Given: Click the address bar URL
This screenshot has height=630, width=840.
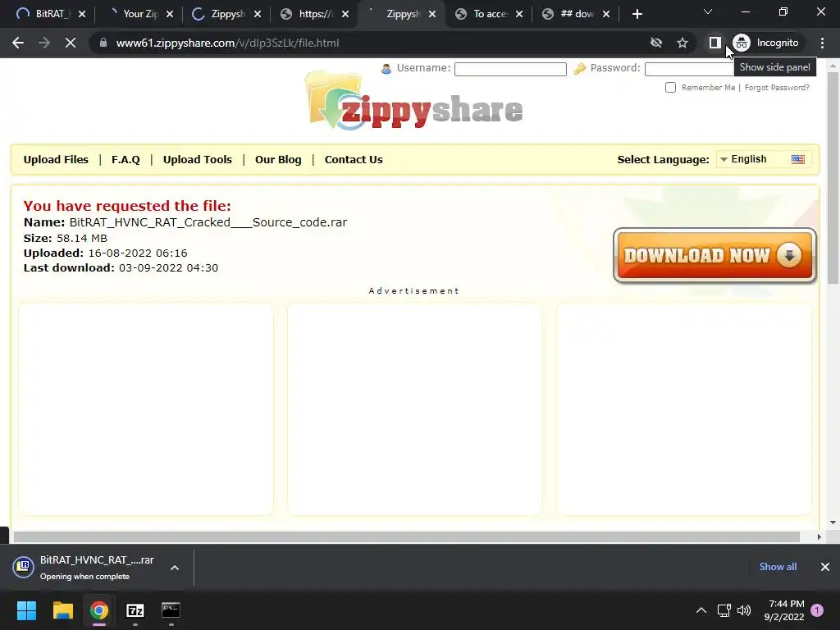Looking at the screenshot, I should (228, 43).
